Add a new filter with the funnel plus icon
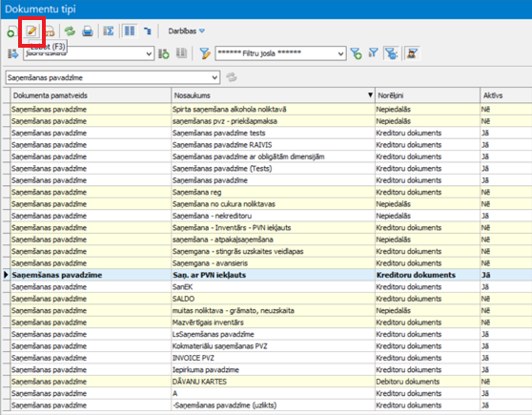 coord(356,53)
